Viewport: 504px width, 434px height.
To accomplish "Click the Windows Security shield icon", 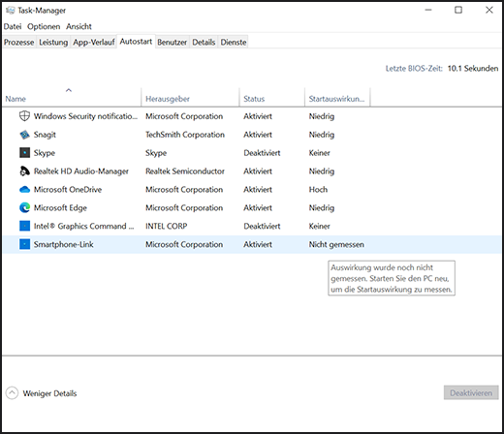I will [24, 115].
